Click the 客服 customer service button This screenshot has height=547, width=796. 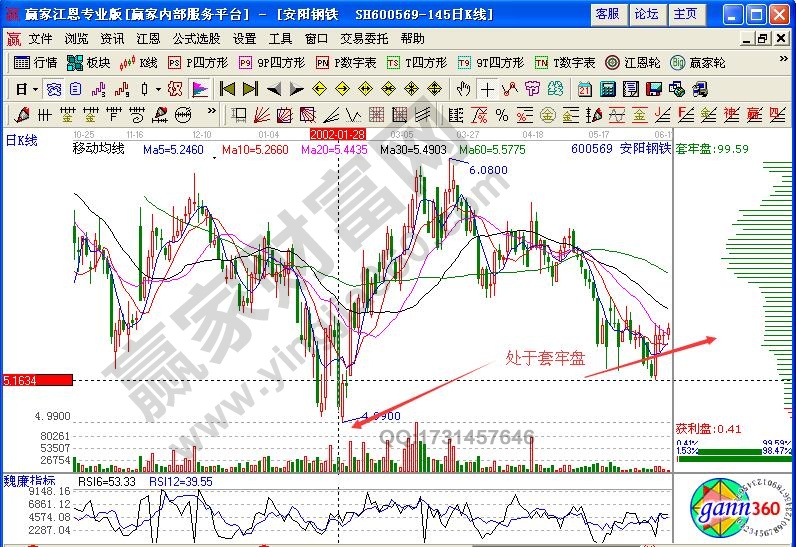click(x=607, y=14)
